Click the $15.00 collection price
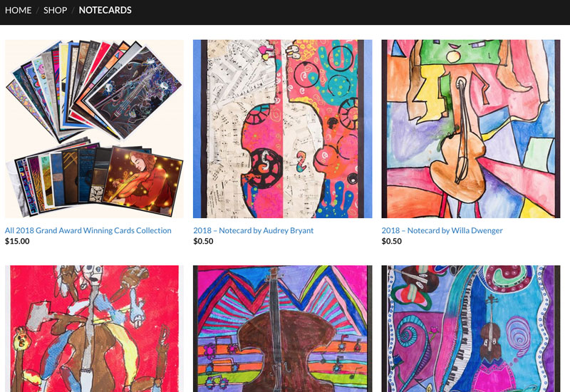The width and height of the screenshot is (570, 392). click(x=17, y=241)
